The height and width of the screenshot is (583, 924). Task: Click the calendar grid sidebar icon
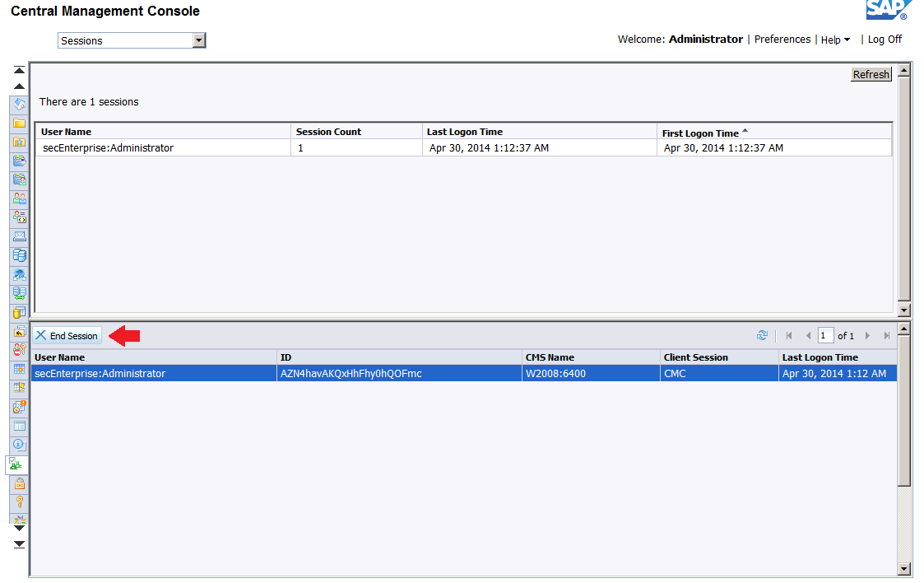19,369
